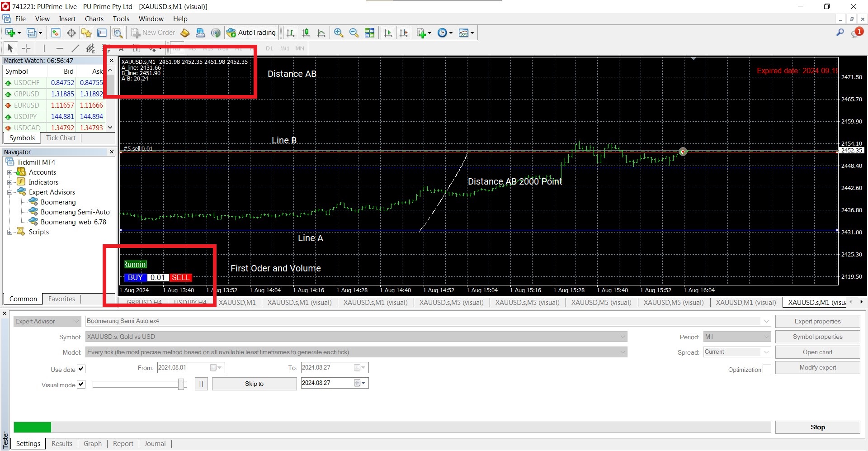
Task: Open the Charts menu
Action: (94, 19)
